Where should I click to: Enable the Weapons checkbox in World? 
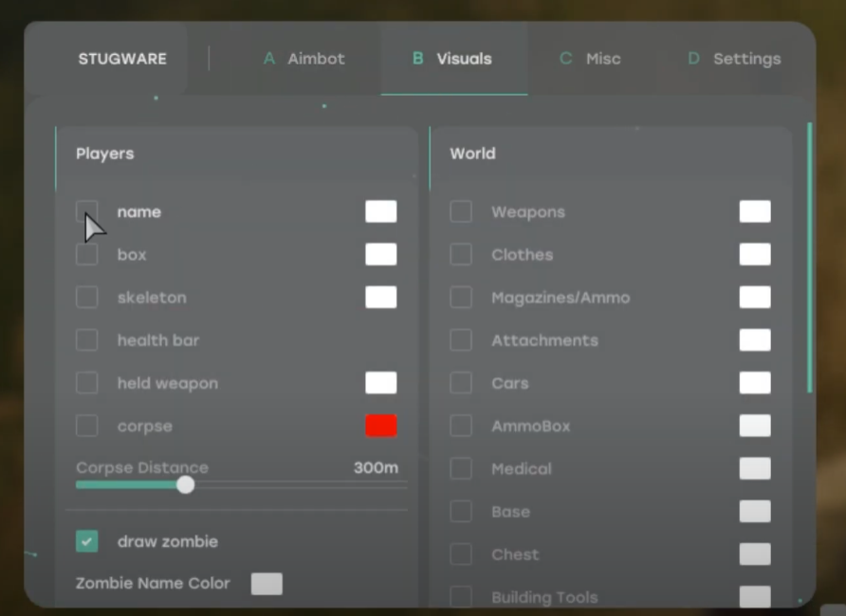(461, 211)
